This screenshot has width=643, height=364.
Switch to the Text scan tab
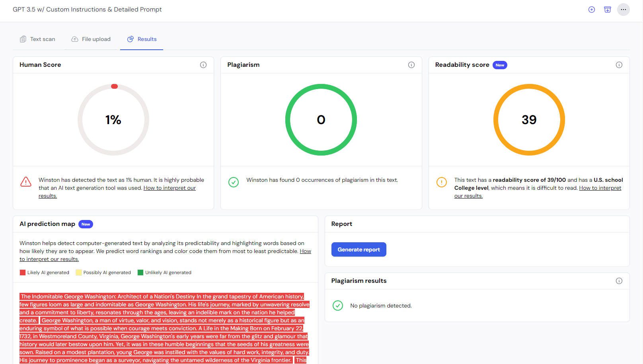38,39
